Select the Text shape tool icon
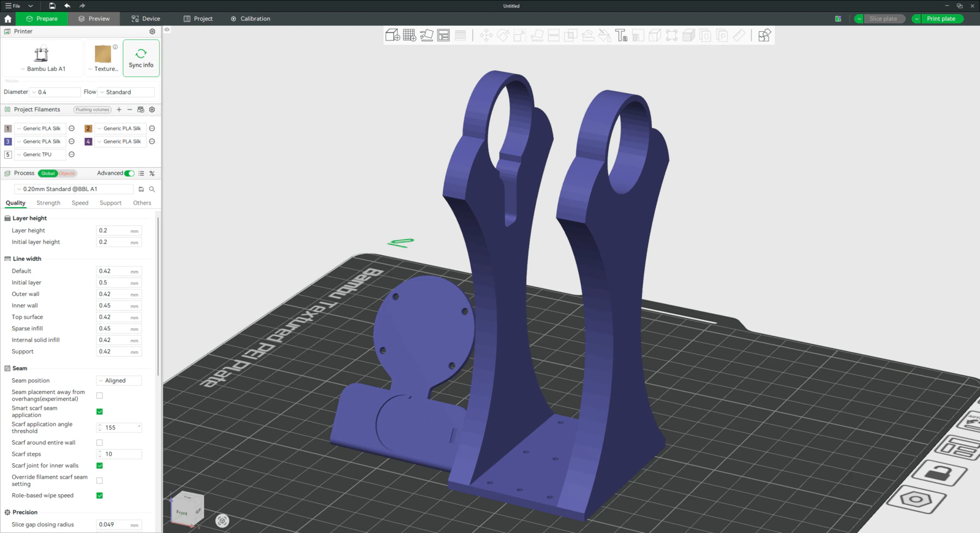Image resolution: width=980 pixels, height=533 pixels. tap(621, 36)
